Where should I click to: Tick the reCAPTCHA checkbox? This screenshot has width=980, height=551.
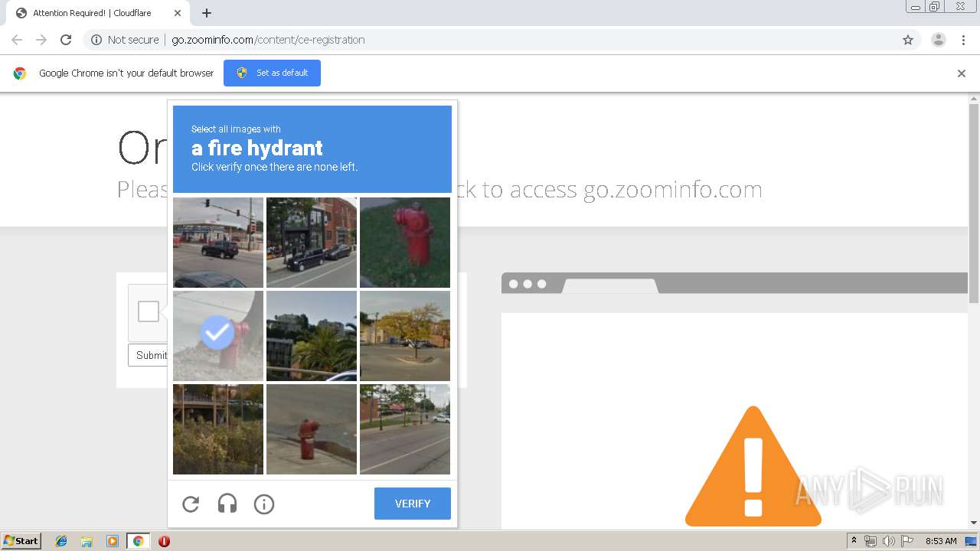tap(149, 311)
